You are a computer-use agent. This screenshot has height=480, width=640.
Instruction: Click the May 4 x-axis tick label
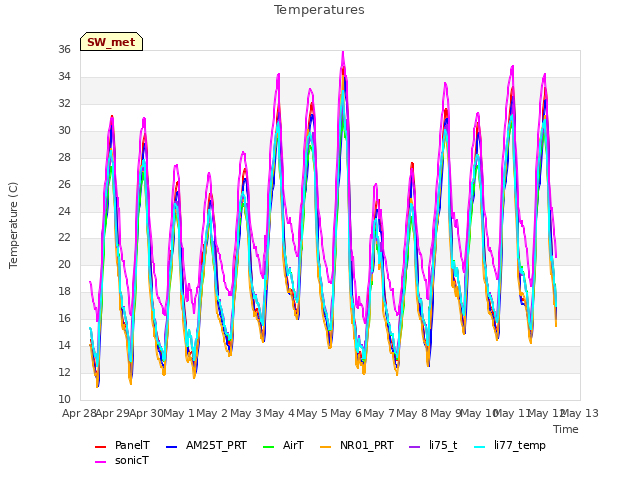[x=279, y=413]
